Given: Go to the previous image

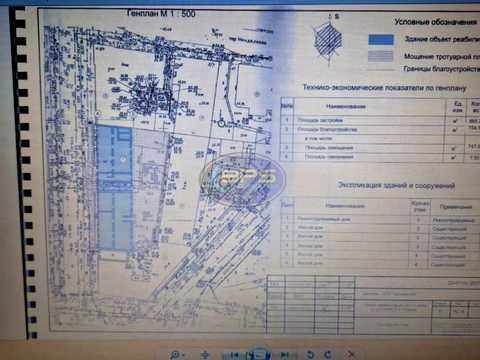Looking at the screenshot, I should click(234, 355).
